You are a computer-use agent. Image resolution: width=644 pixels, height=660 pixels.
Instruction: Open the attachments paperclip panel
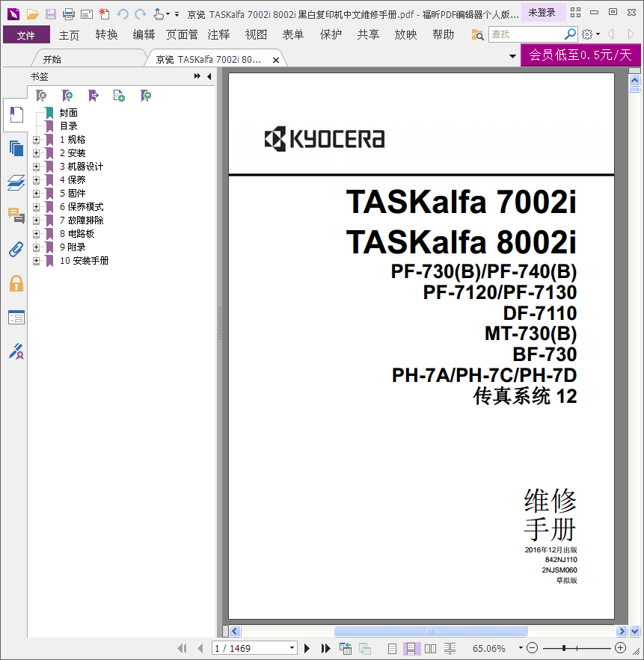point(16,250)
